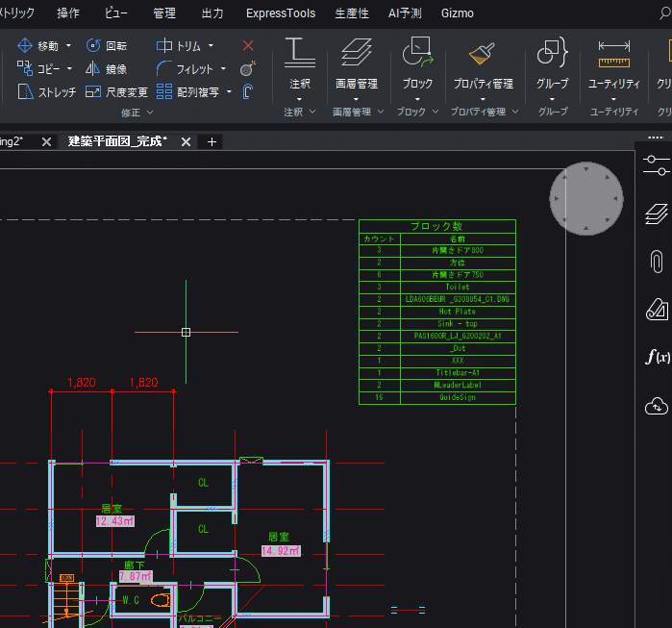This screenshot has height=628, width=672.
Task: Open the AI予測 ribbon tab
Action: pos(405,13)
